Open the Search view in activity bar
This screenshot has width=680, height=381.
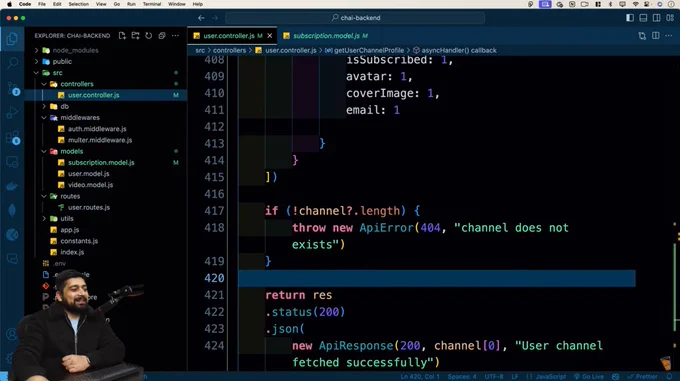coord(12,63)
